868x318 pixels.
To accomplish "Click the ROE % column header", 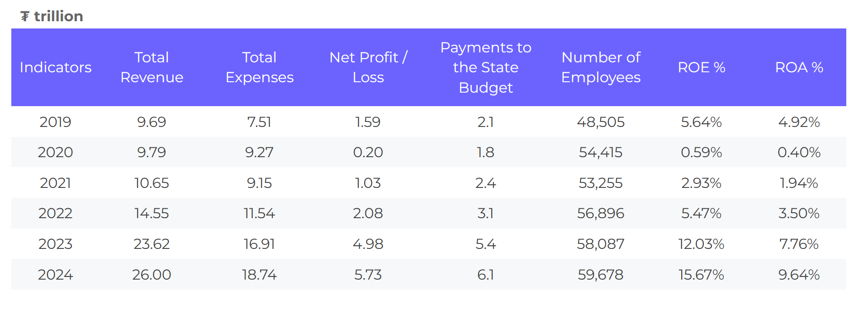I will pos(701,67).
